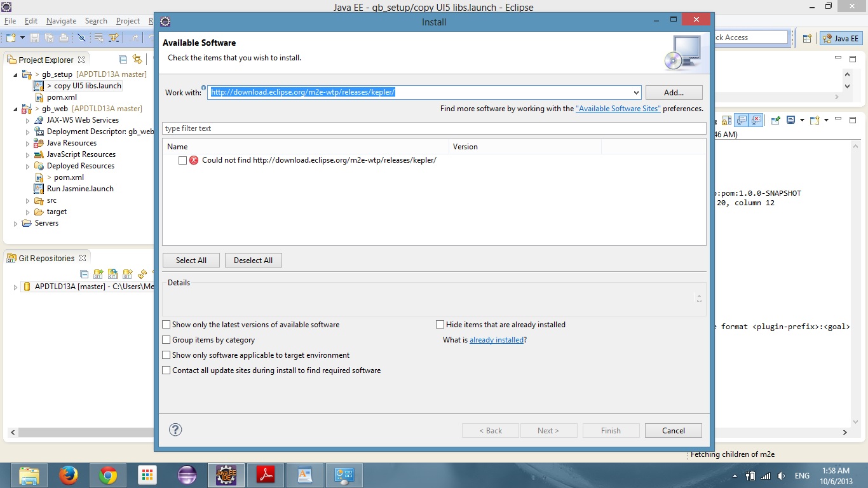Open the Project menu

tap(128, 21)
